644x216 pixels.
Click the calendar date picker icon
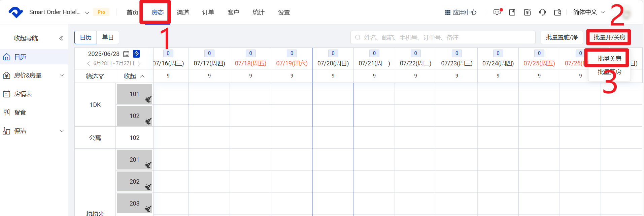[126, 54]
